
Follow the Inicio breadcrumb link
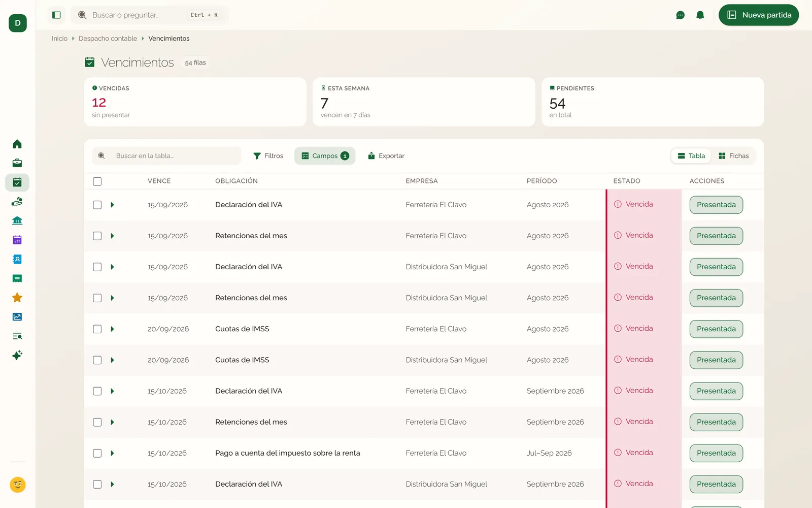pos(59,39)
